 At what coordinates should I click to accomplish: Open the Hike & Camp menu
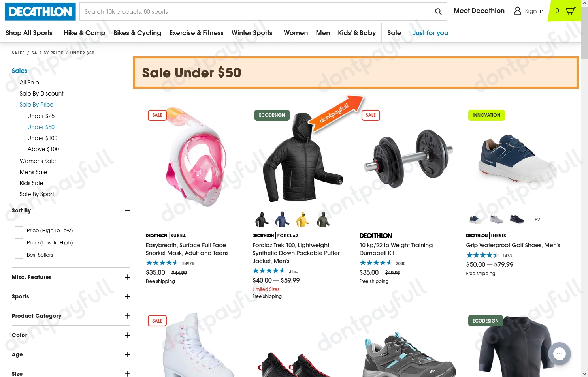(x=84, y=33)
